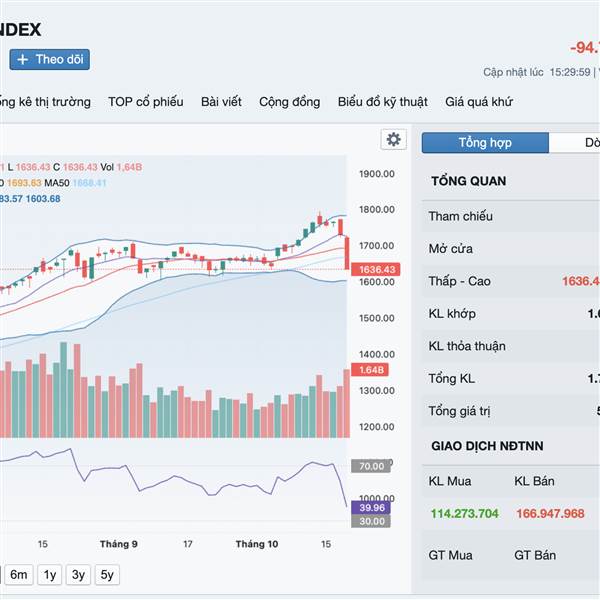600x600 pixels.
Task: Set chart range to 6m
Action: click(x=19, y=575)
